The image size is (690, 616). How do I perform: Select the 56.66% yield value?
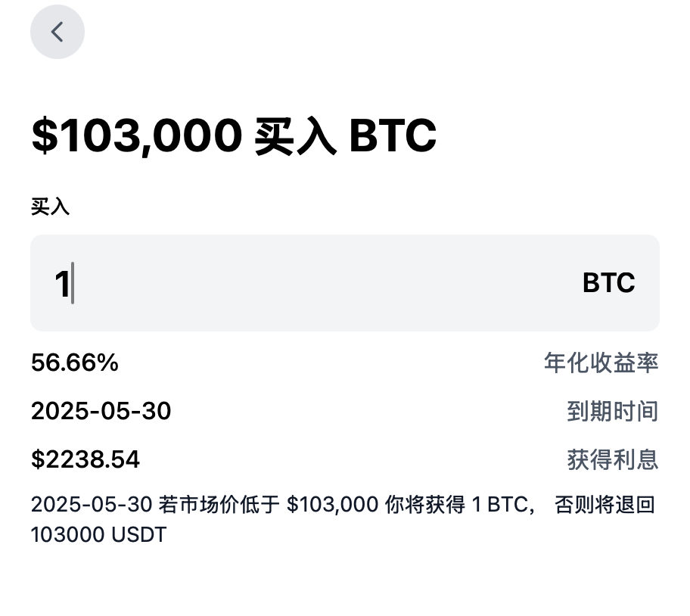(75, 363)
